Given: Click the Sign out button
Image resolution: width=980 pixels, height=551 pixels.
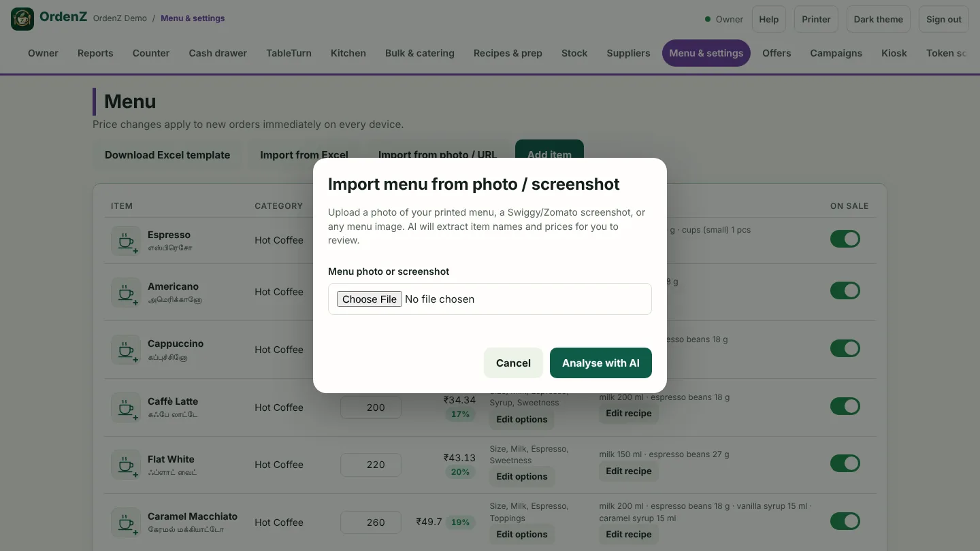Looking at the screenshot, I should tap(944, 19).
